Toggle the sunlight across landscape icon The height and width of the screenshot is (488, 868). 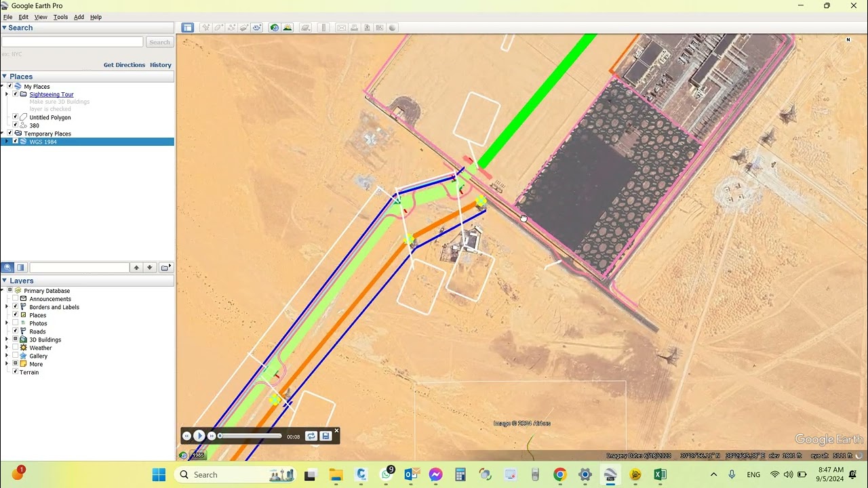288,28
